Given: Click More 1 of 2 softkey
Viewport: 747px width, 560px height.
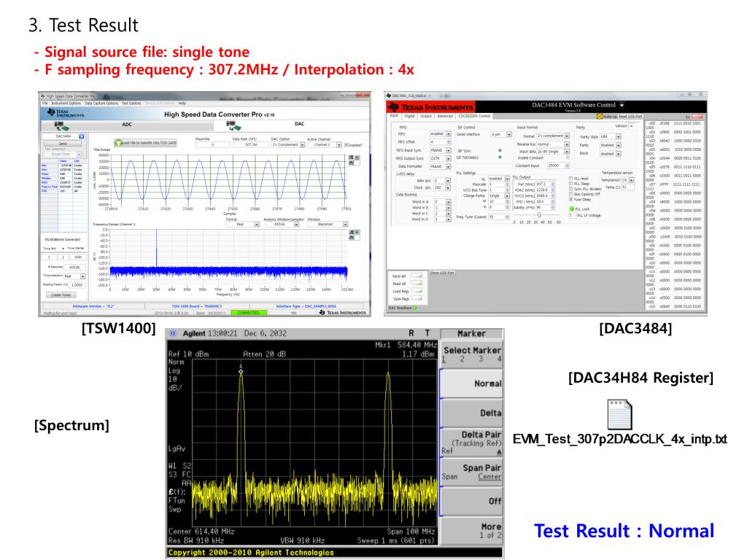Looking at the screenshot, I should tap(471, 531).
